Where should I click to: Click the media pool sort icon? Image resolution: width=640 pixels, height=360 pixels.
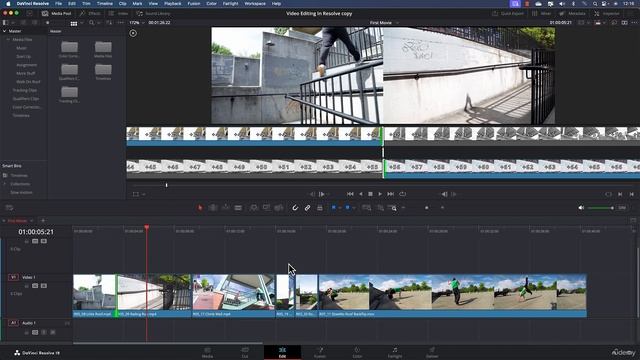click(x=109, y=23)
